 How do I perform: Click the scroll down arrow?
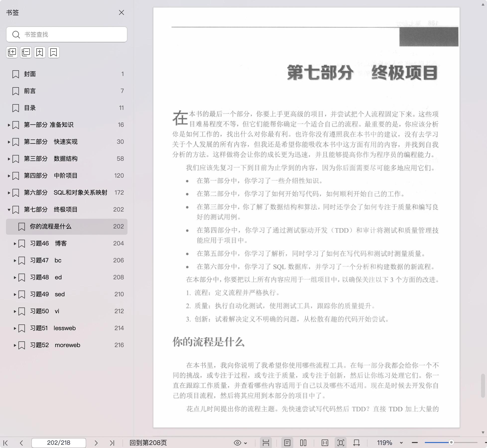click(x=483, y=433)
